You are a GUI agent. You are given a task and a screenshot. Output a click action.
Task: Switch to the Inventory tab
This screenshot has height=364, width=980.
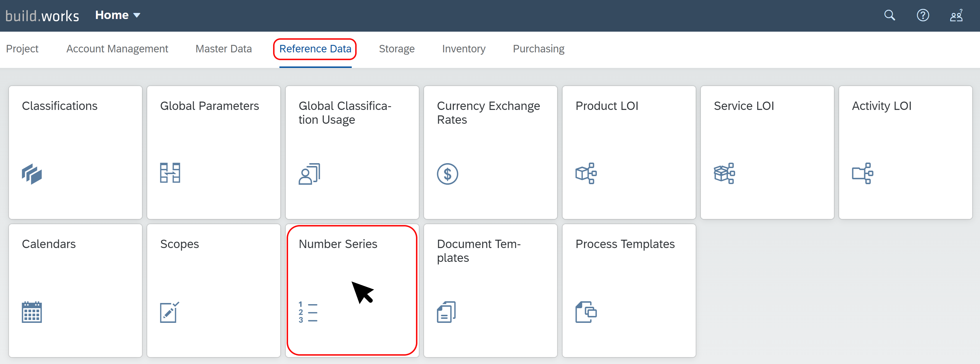pos(464,49)
